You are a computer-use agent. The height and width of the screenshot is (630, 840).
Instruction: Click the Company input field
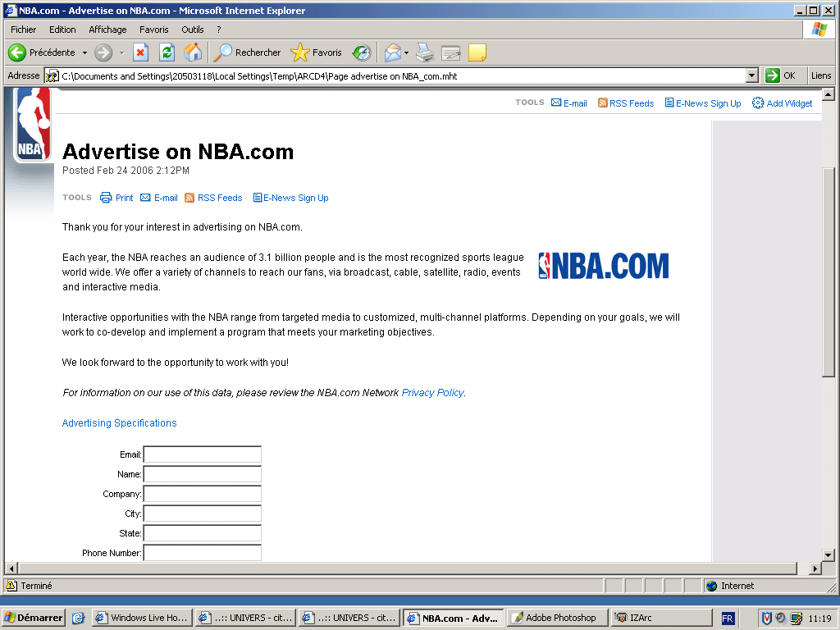pyautogui.click(x=203, y=494)
